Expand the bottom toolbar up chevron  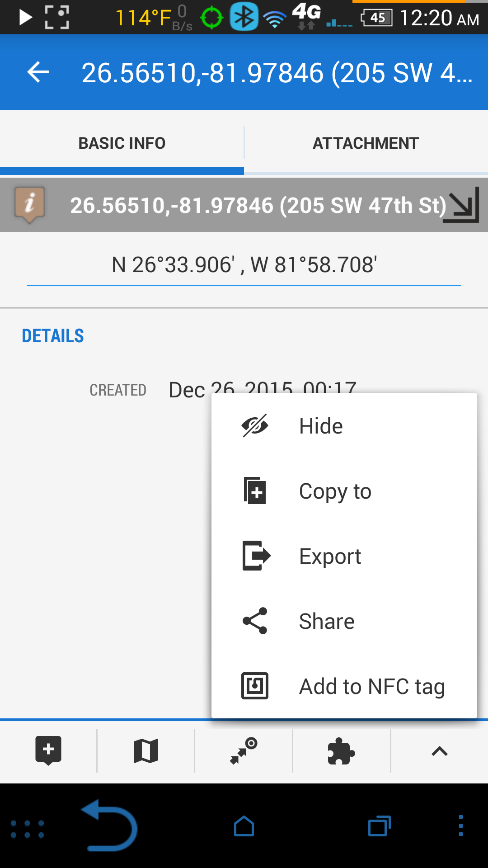pos(439,751)
